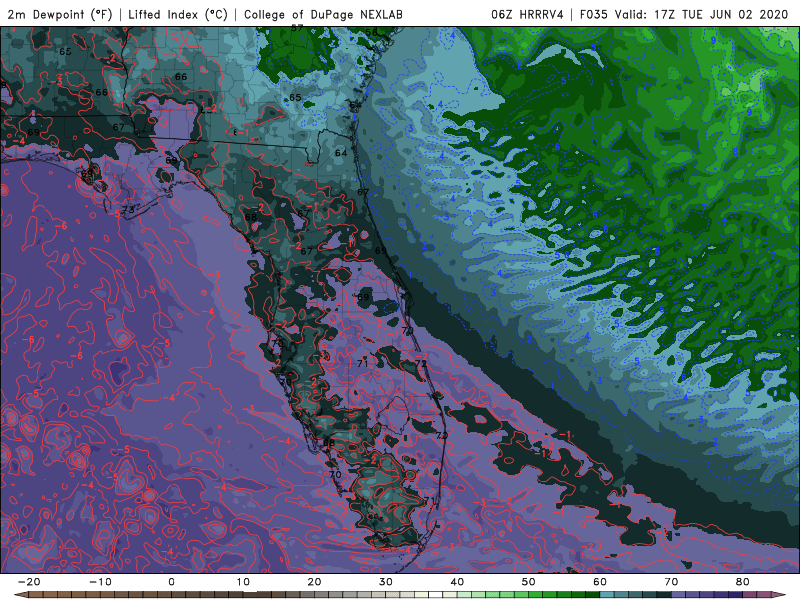Click the 06Z HRRRV4 model run label
Viewport: 800px width, 600px height.
[527, 14]
